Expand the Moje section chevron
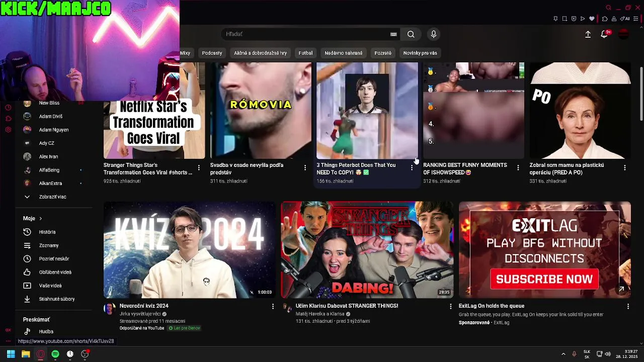Image resolution: width=644 pixels, height=362 pixels. pyautogui.click(x=40, y=219)
